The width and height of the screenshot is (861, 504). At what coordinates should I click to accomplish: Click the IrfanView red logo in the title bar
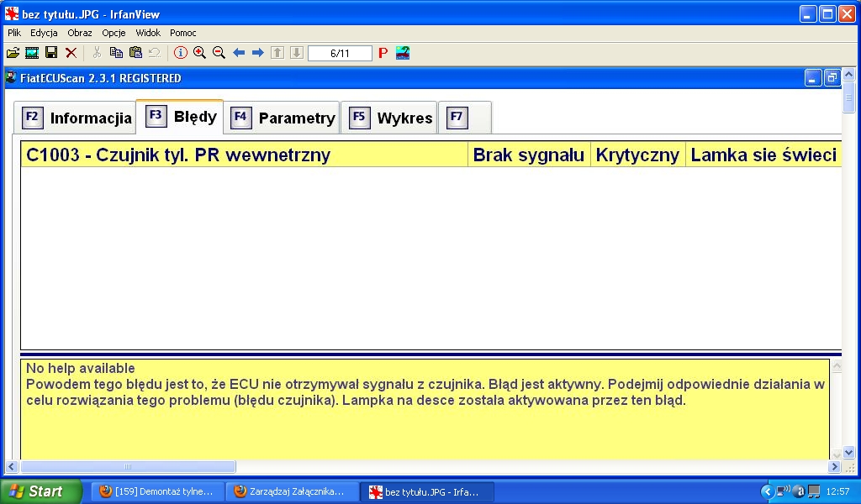(x=12, y=13)
